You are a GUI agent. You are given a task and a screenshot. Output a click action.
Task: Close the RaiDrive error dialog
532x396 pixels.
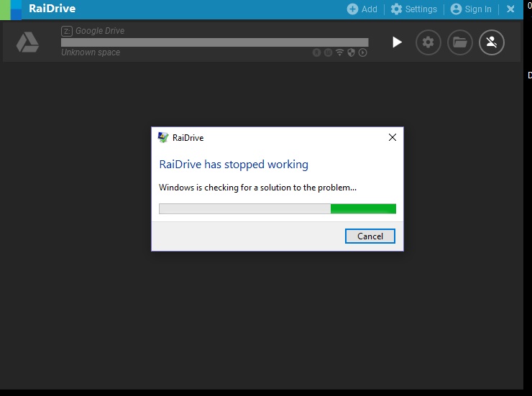[x=393, y=137]
